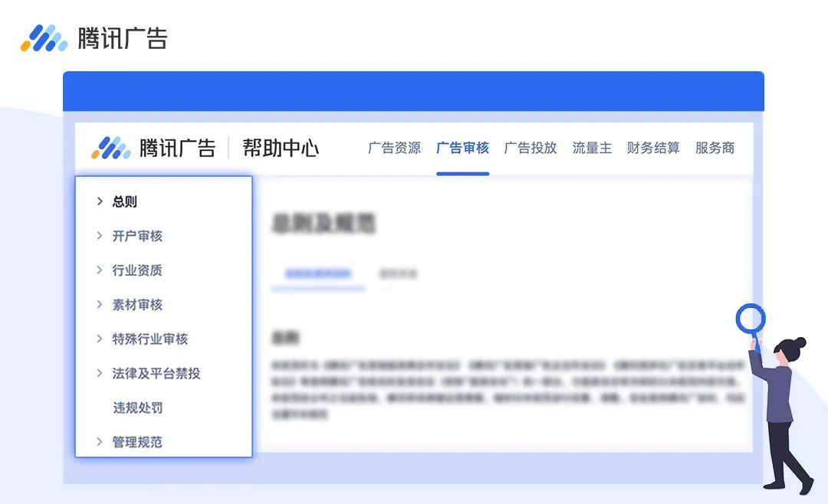The image size is (828, 504).
Task: Expand the 总则 chevron
Action: pyautogui.click(x=99, y=201)
